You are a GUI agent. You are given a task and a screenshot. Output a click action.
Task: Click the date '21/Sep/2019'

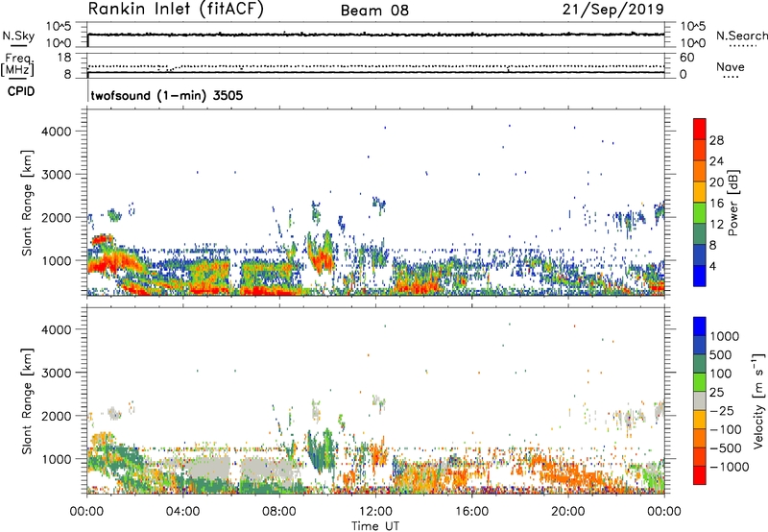pyautogui.click(x=613, y=10)
